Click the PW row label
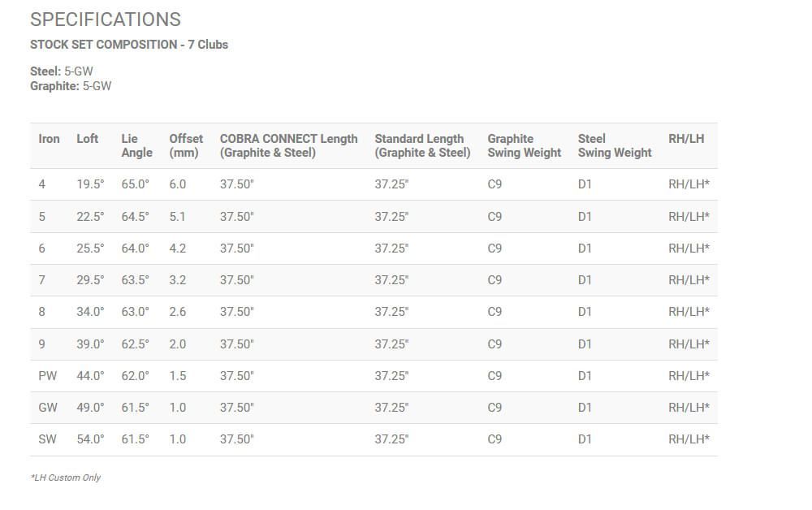 pos(48,376)
